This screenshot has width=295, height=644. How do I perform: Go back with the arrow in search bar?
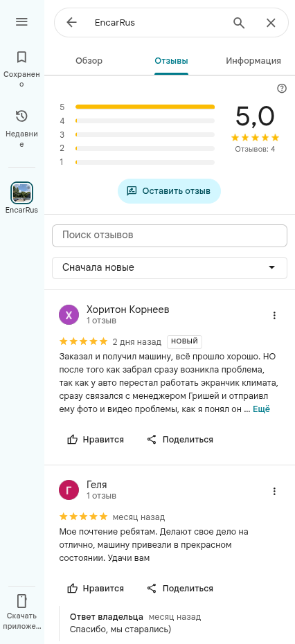tap(71, 22)
